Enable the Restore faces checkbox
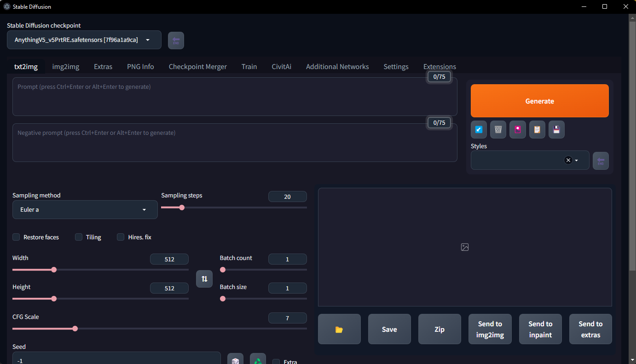 16,237
